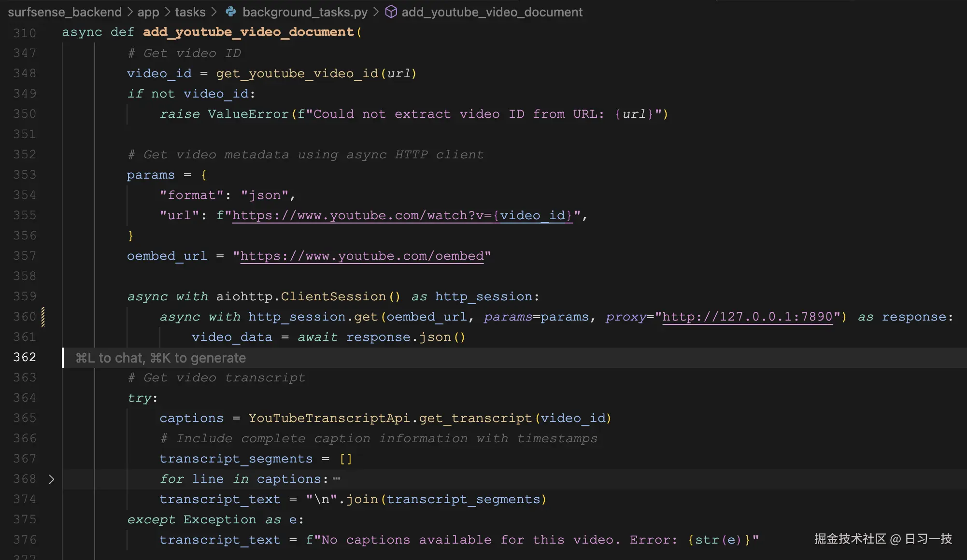Click the chevron separator after tasks breadcrumb
967x560 pixels.
[214, 12]
